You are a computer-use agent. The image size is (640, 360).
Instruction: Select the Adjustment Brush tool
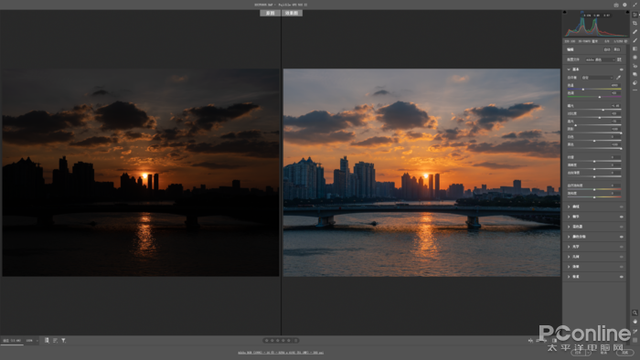coord(635,40)
